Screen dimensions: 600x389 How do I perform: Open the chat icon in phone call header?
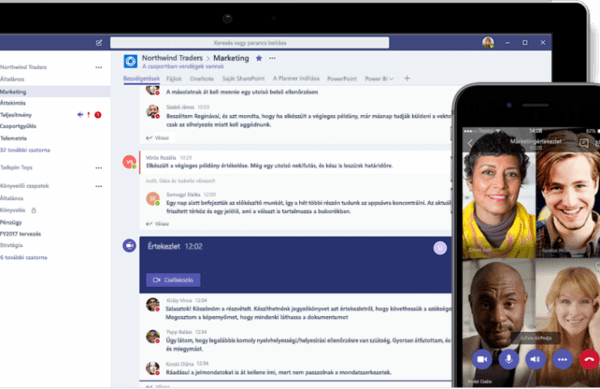pos(584,143)
